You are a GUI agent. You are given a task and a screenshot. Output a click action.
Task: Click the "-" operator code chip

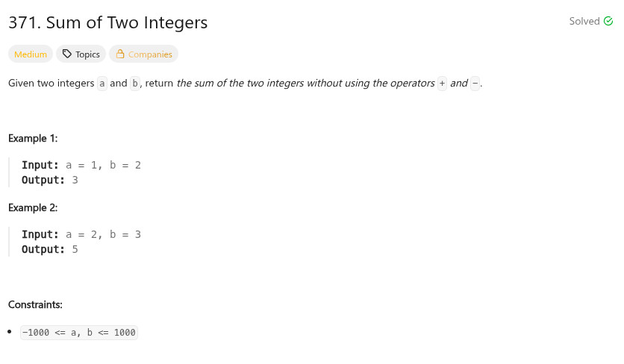[x=475, y=84]
